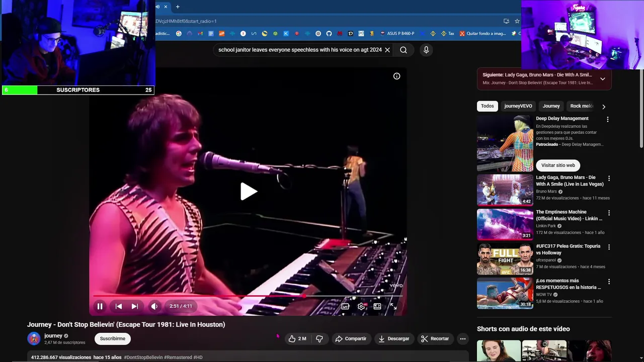Open more actions three-dot menu
644x362 pixels.
tap(463, 339)
